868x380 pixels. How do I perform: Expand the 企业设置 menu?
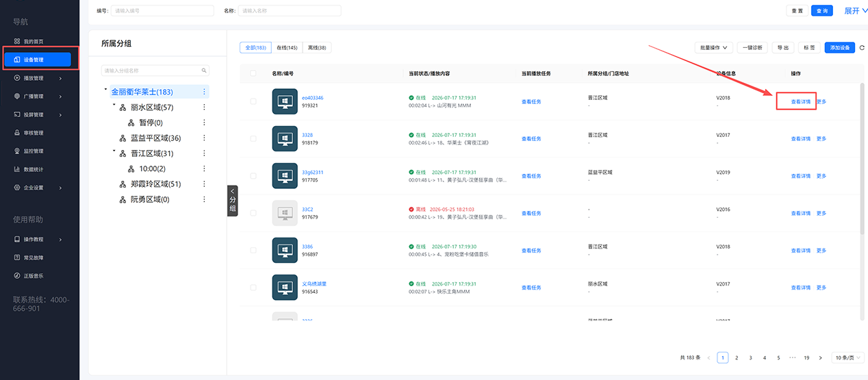click(x=38, y=188)
